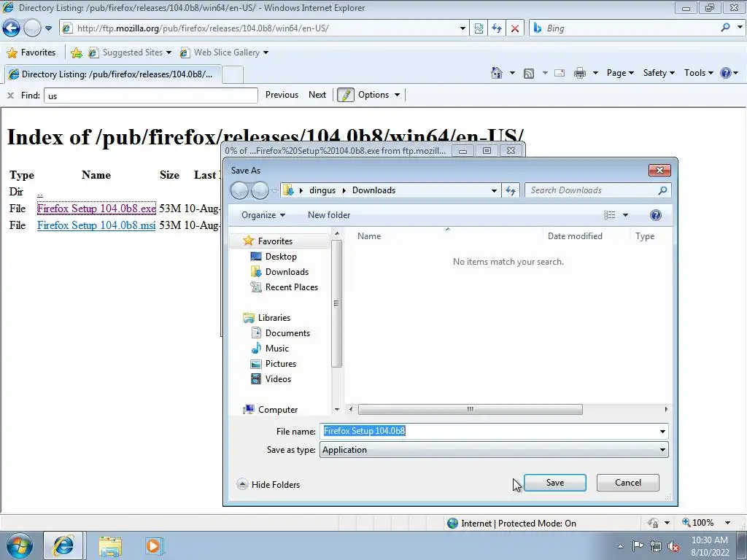
Task: Click the Refresh icon in IE address bar
Action: click(x=497, y=28)
